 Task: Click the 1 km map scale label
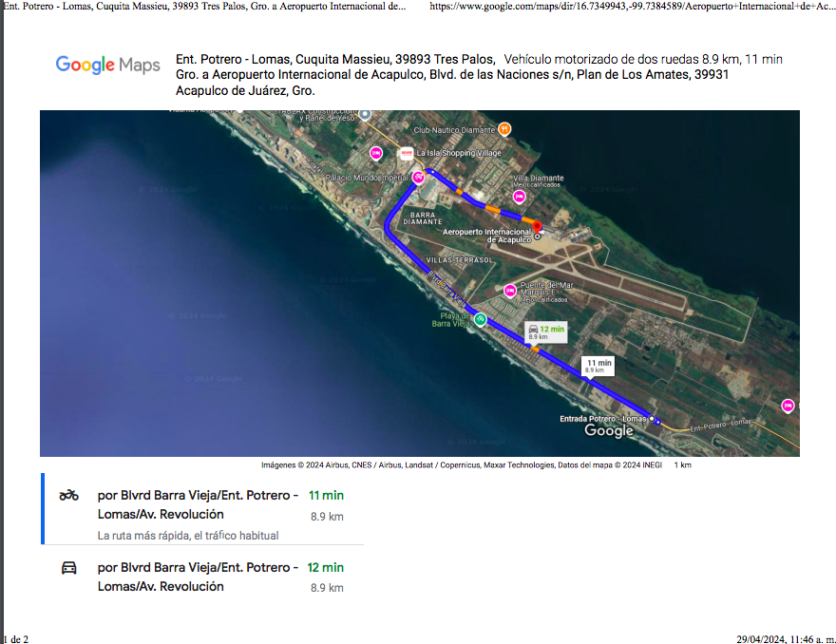pyautogui.click(x=682, y=464)
